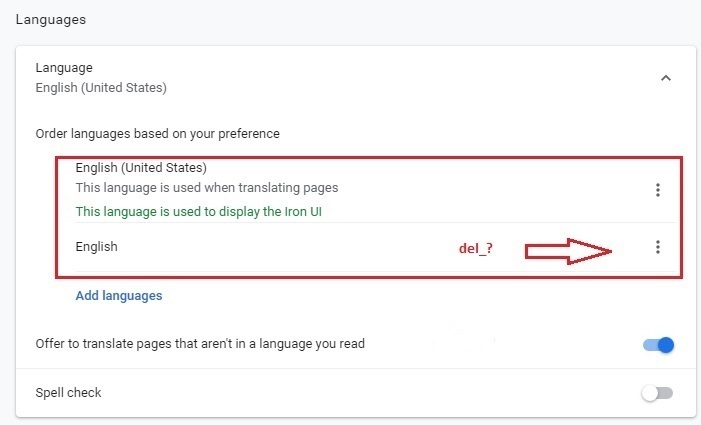Click the Language row heading
This screenshot has height=425, width=701.
click(64, 67)
